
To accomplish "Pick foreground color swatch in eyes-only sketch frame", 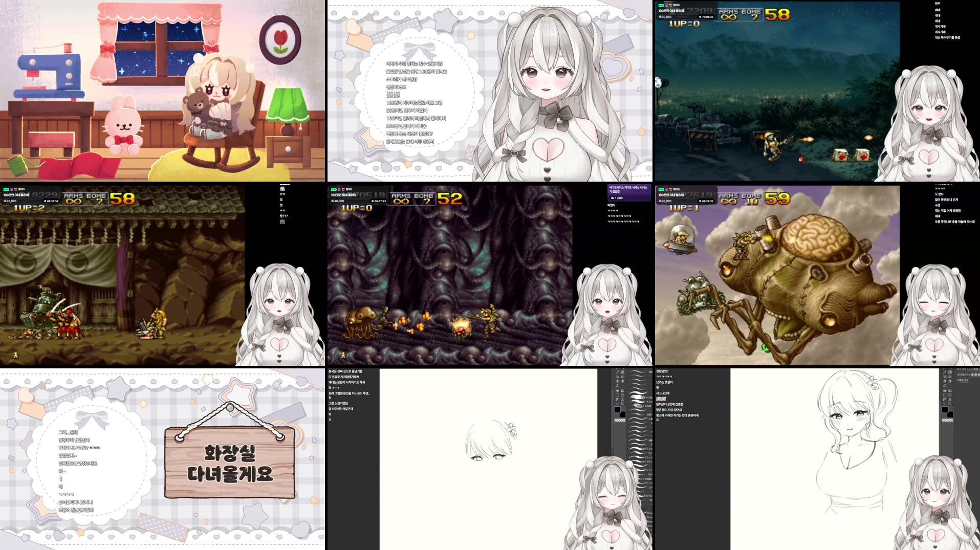I will click(617, 409).
